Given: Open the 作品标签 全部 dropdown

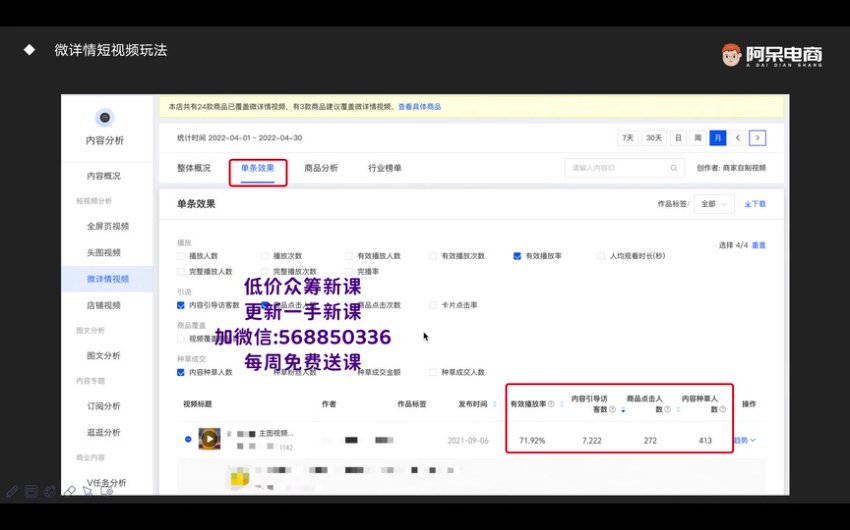Looking at the screenshot, I should coord(715,204).
